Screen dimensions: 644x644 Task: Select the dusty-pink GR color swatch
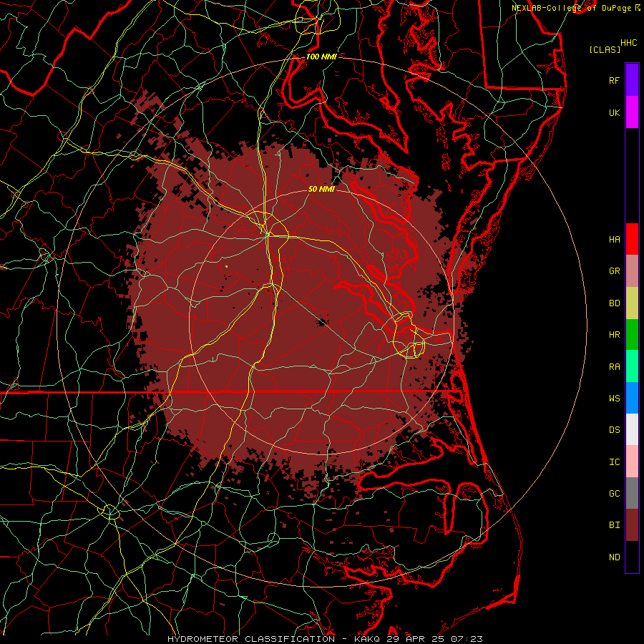tap(632, 271)
